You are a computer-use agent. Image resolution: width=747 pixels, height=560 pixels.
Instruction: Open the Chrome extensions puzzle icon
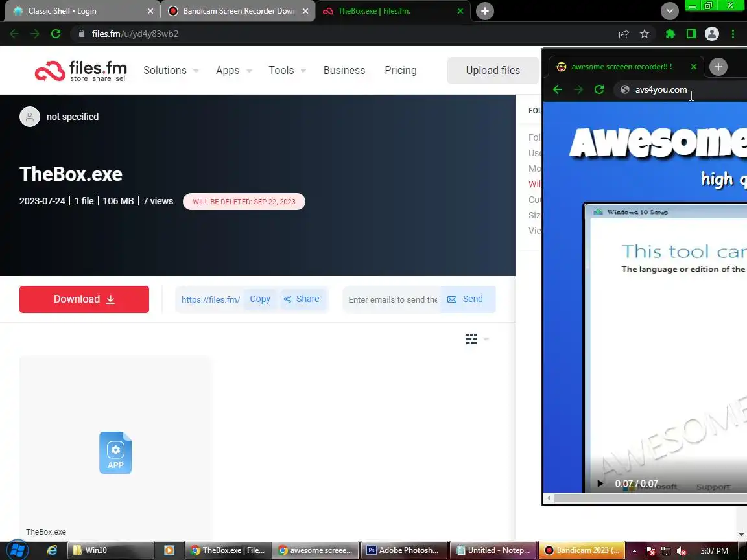tap(670, 34)
